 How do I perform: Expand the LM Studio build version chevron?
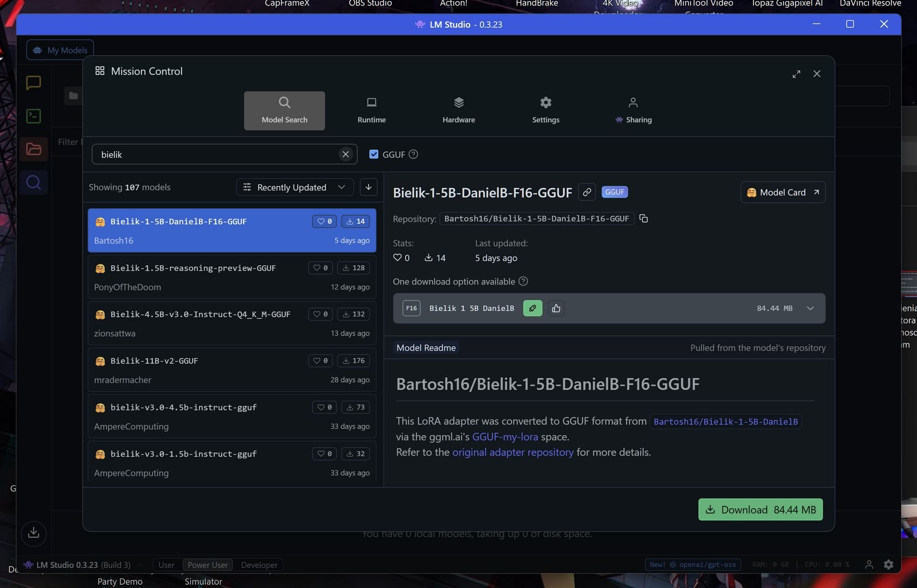[x=139, y=565]
